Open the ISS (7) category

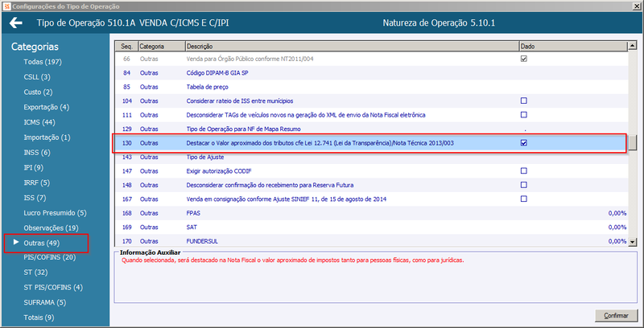[35, 198]
